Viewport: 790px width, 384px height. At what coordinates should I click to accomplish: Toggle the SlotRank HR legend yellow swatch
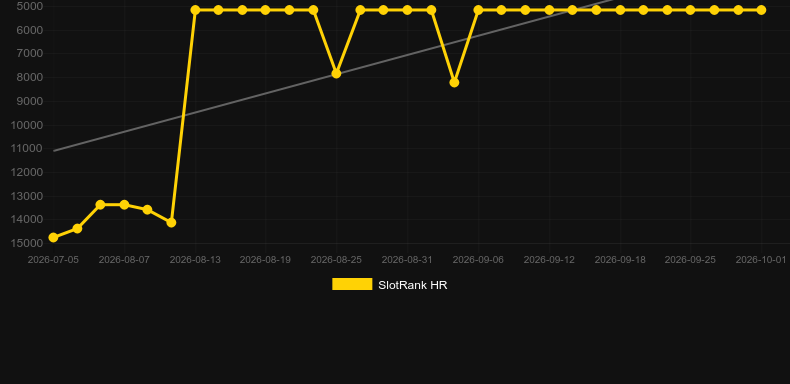pos(352,284)
